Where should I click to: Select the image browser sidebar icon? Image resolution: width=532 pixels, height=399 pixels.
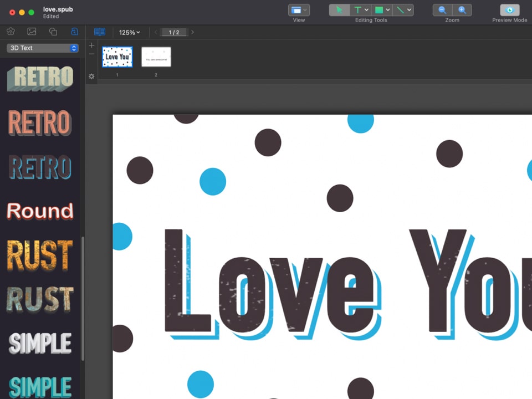coord(32,32)
